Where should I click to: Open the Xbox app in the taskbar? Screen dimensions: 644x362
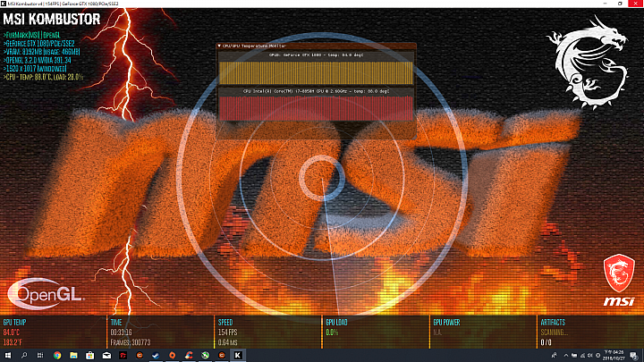click(x=205, y=356)
